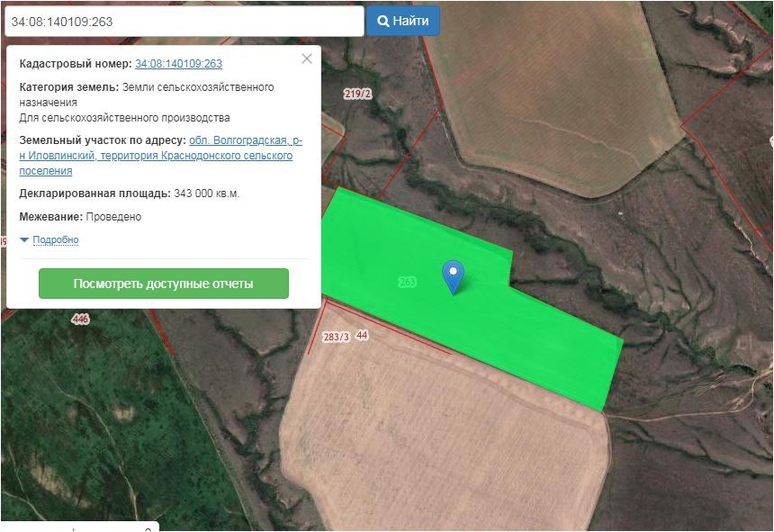Select the 283/3 parcel label

coord(336,337)
